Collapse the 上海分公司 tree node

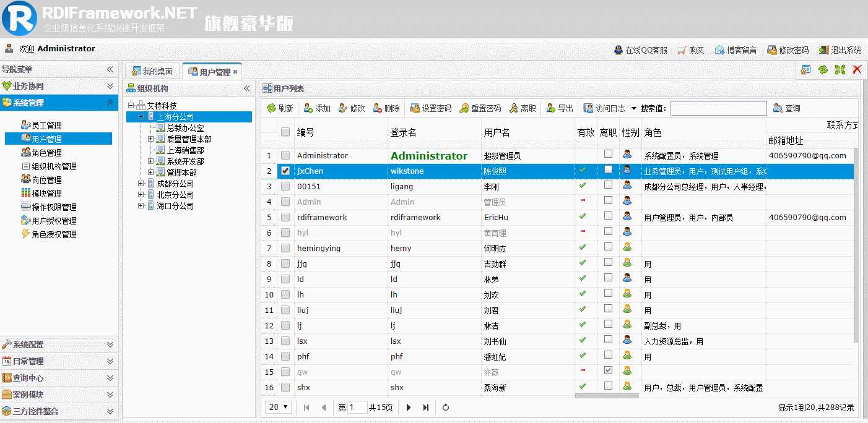tap(141, 116)
